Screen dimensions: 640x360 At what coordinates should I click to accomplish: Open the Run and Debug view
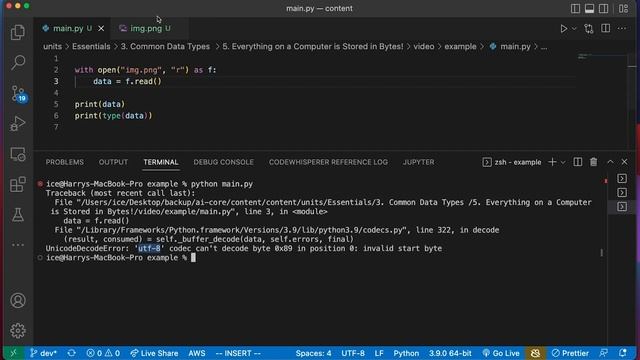18,123
